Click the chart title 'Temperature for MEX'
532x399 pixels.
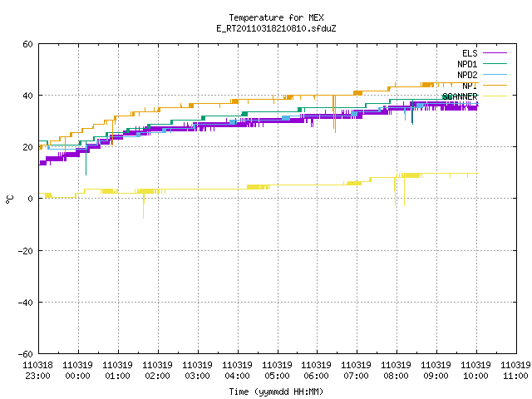(x=277, y=17)
